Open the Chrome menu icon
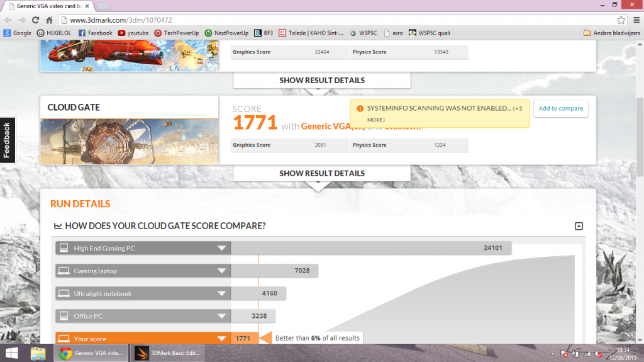This screenshot has width=644, height=362. [x=634, y=20]
